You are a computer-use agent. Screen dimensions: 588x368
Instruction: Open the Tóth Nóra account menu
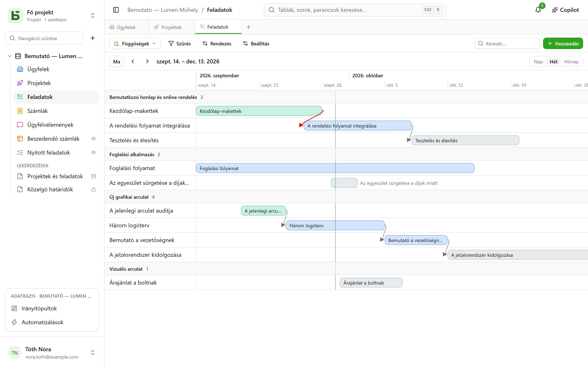52,352
